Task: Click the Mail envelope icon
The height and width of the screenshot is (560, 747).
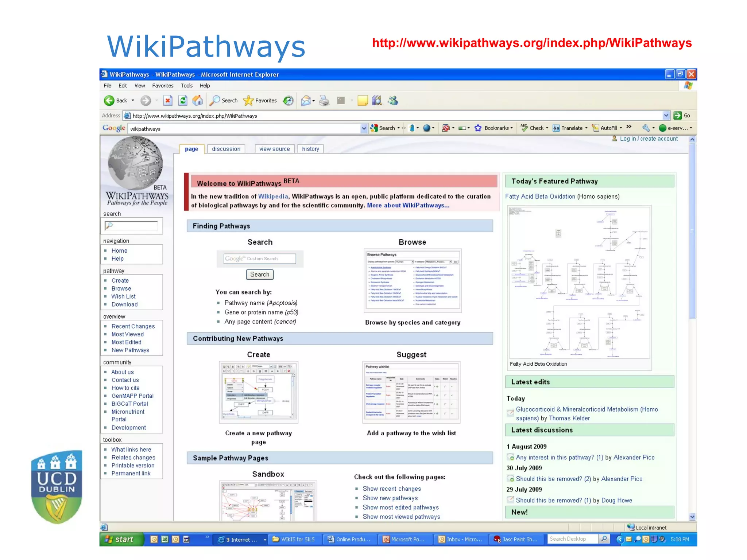Action: [x=305, y=100]
